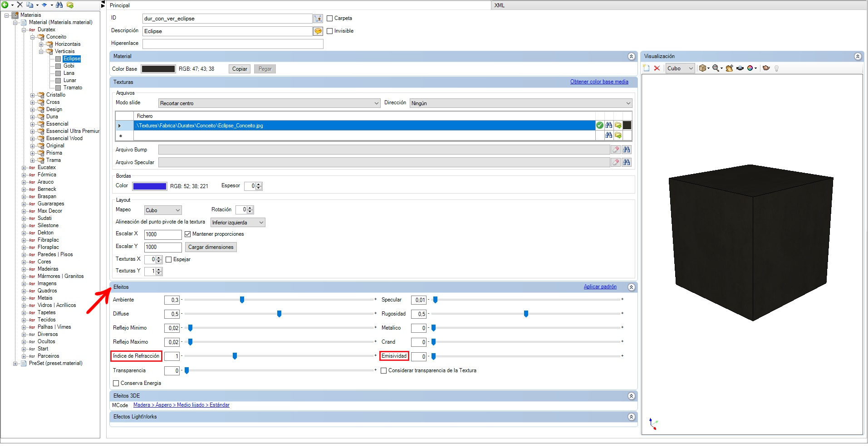This screenshot has height=447, width=868.
Task: Click the light bulb icon in Visualización toolbar
Action: (776, 68)
